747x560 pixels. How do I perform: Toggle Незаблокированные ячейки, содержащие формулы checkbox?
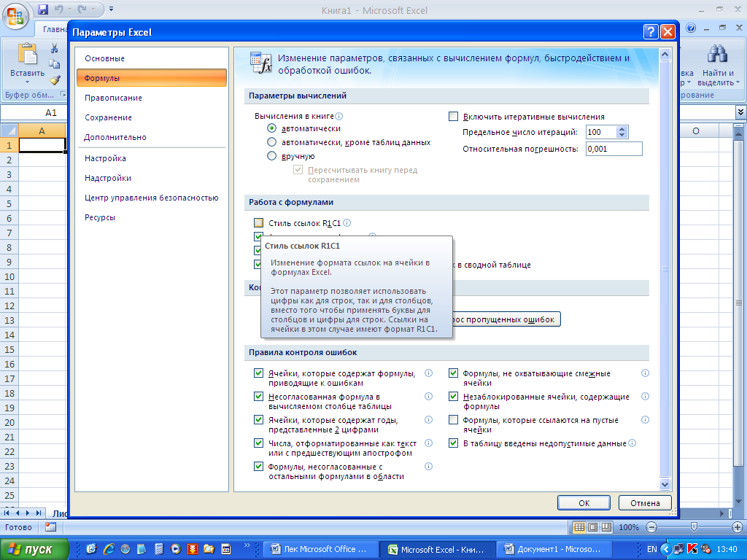[x=454, y=397]
